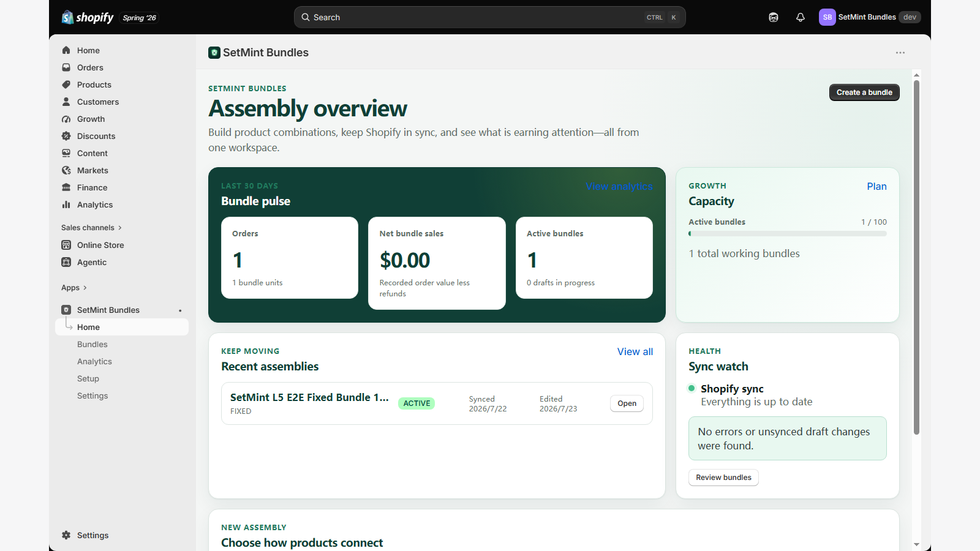Open the three-dot more actions menu
Viewport: 980px width, 551px height.
pos(900,53)
